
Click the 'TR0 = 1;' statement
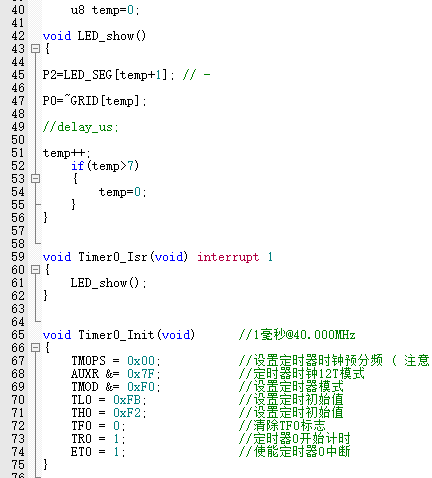coord(98,439)
